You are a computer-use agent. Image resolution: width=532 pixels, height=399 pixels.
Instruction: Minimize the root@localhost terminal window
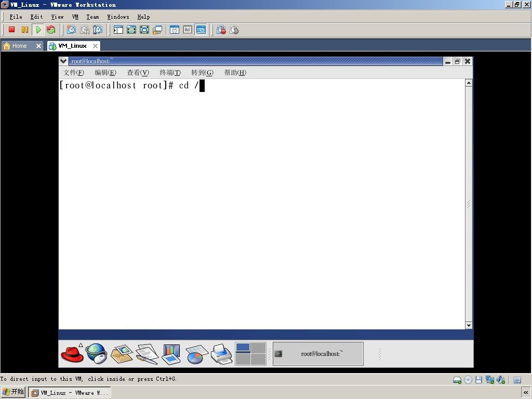[x=448, y=61]
